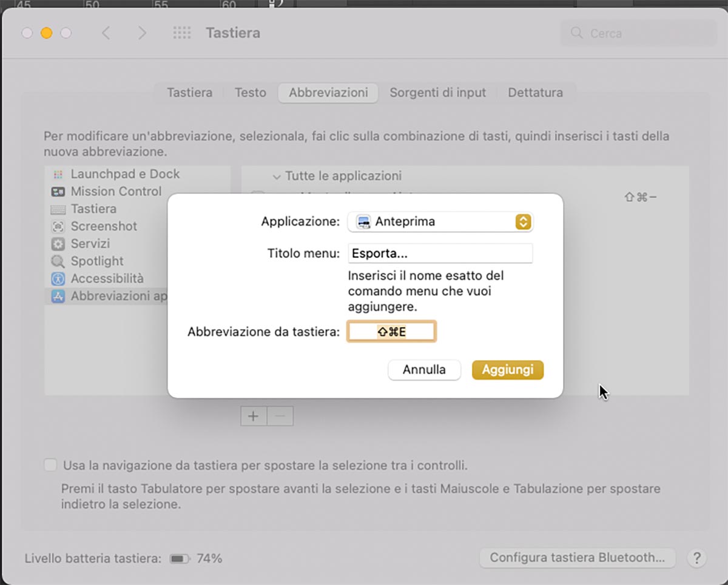
Task: Open the Applicazione dropdown showing Anteprima
Action: 440,222
